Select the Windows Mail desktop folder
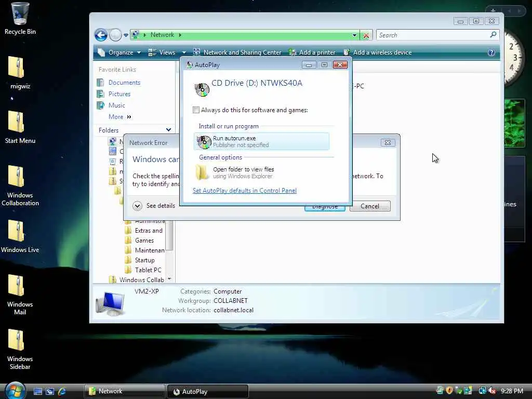Viewport: 532px width, 399px height. 20,295
